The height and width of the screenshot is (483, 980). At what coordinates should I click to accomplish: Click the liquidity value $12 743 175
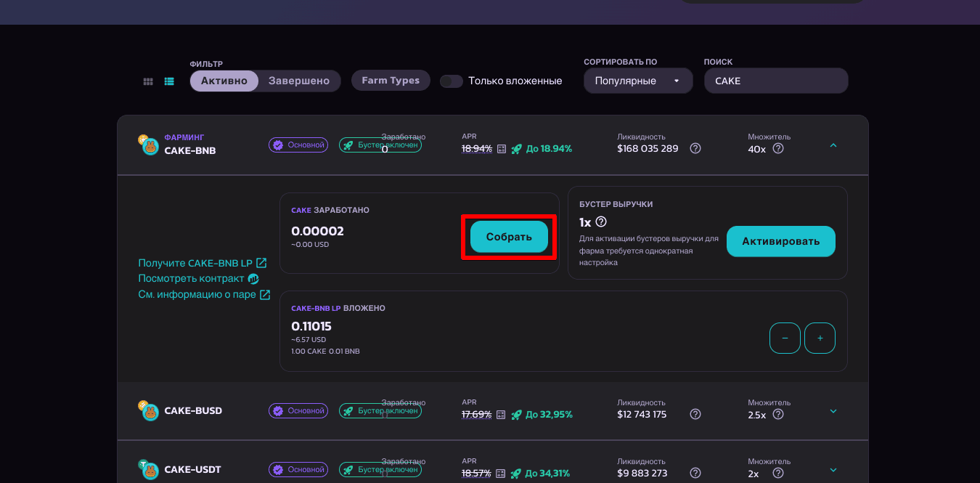tap(642, 415)
